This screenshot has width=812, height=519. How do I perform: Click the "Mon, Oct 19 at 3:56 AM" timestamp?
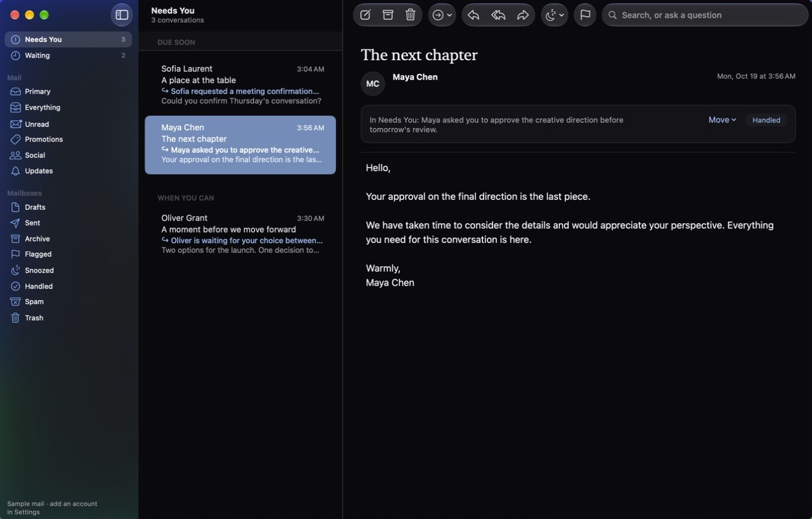click(x=756, y=76)
